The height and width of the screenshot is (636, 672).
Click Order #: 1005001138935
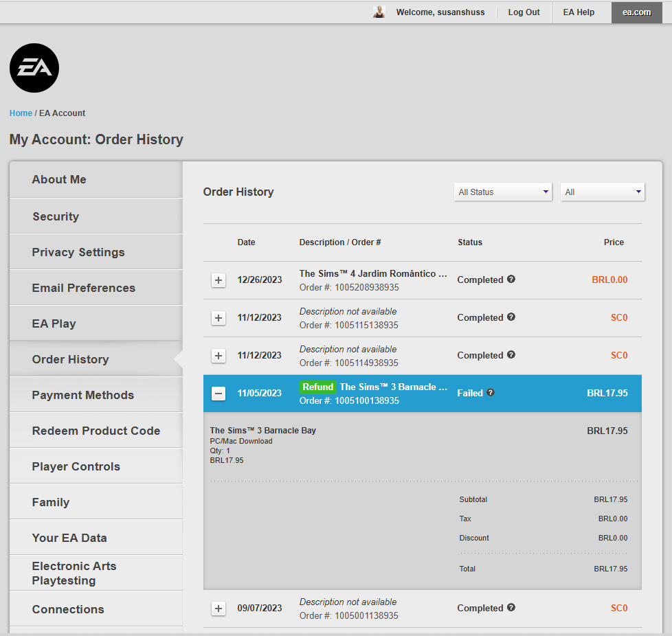[349, 615]
